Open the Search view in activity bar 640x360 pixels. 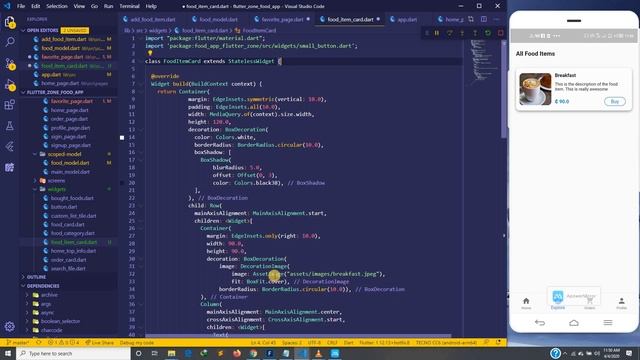point(10,42)
